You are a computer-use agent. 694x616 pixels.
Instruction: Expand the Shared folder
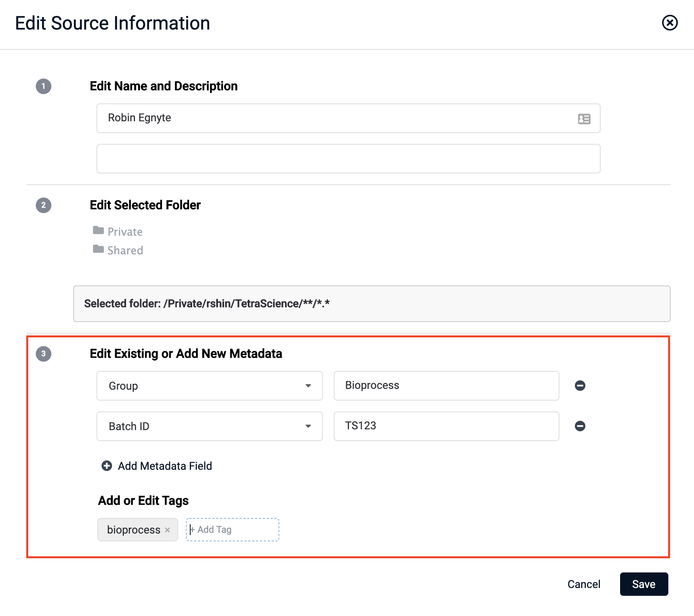coord(125,250)
